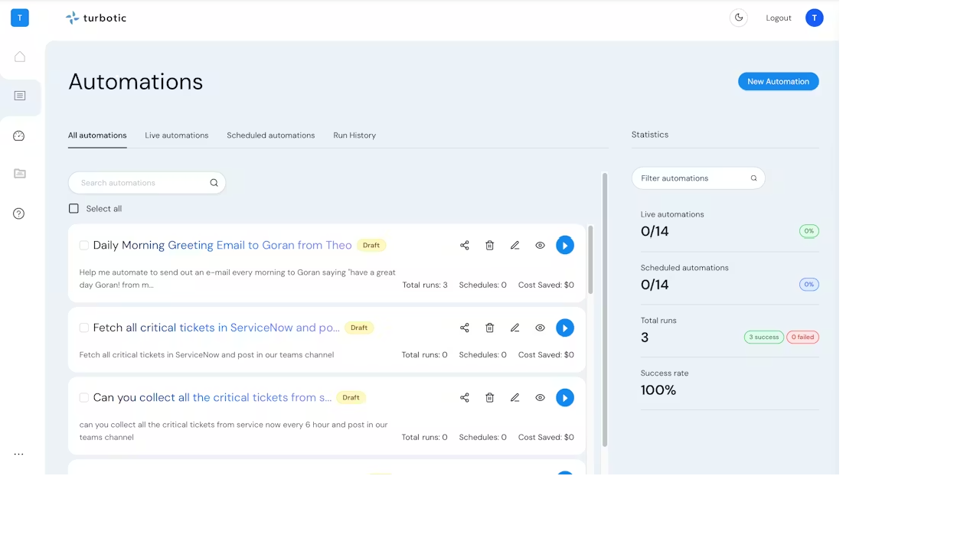This screenshot has height=551, width=980.
Task: Share the Fetch all critical tickets automation
Action: [465, 328]
